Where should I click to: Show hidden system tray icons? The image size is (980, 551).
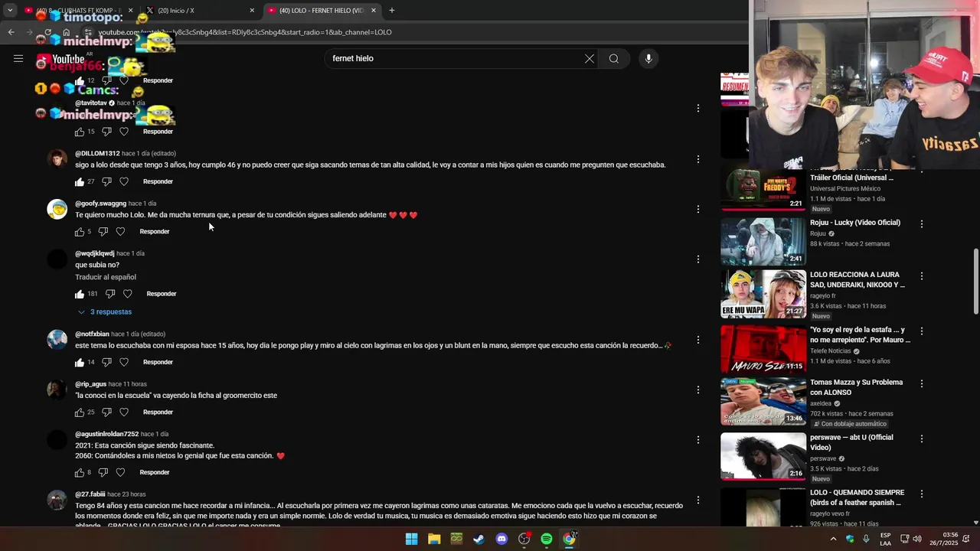point(833,539)
